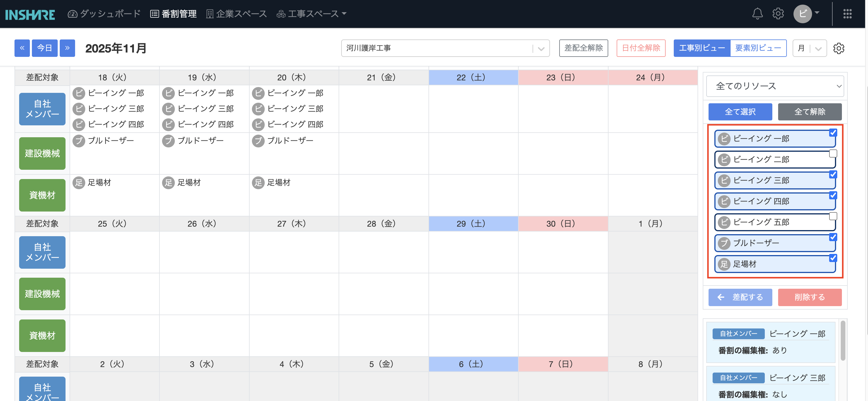Click 番割の編集権: あり text

(x=752, y=351)
